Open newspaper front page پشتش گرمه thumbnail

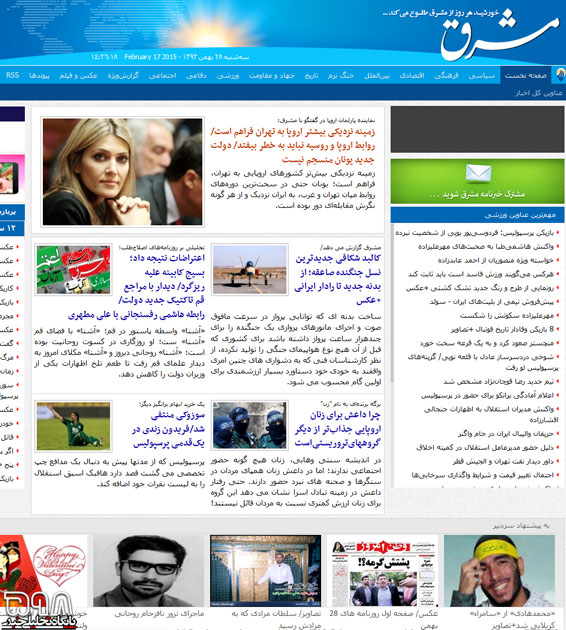click(382, 571)
